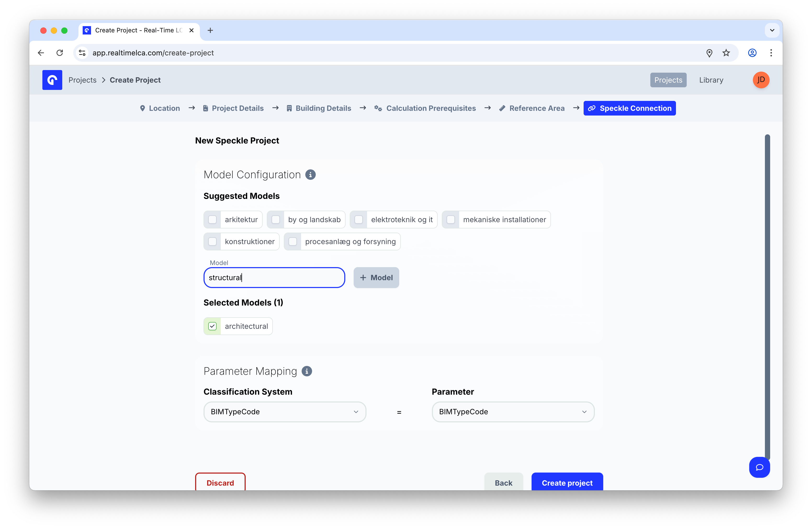Check the elektroteknik og it model
This screenshot has height=529, width=812.
359,220
